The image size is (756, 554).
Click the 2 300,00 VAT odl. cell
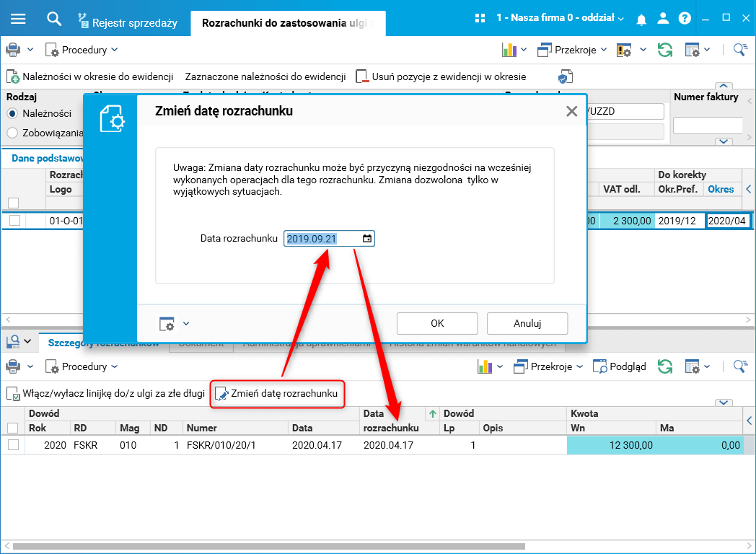[627, 221]
